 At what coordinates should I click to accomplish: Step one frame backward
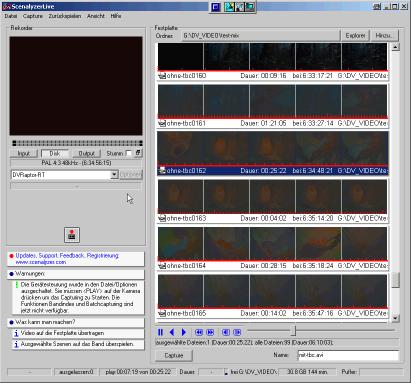point(172,332)
